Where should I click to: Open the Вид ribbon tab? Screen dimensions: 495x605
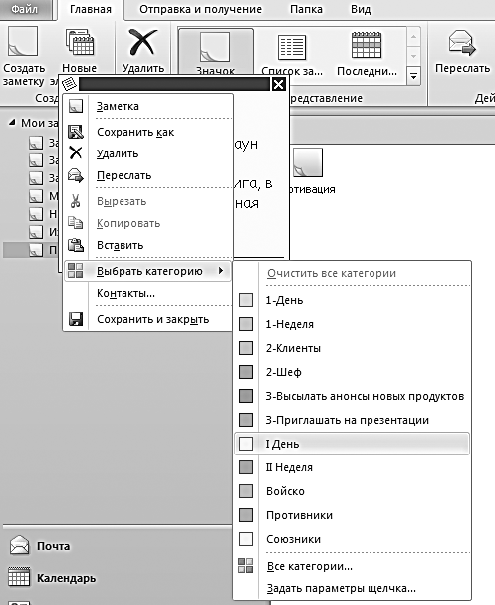pyautogui.click(x=361, y=9)
